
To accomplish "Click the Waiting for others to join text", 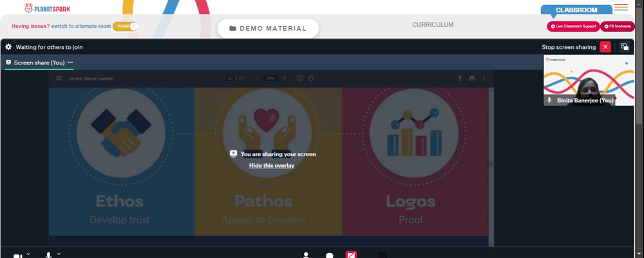I will pyautogui.click(x=50, y=47).
